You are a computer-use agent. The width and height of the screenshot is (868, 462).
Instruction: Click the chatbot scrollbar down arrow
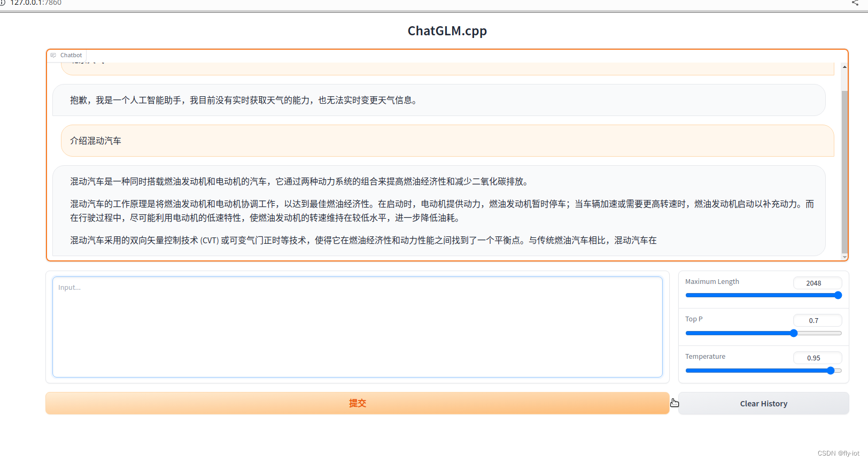[844, 257]
